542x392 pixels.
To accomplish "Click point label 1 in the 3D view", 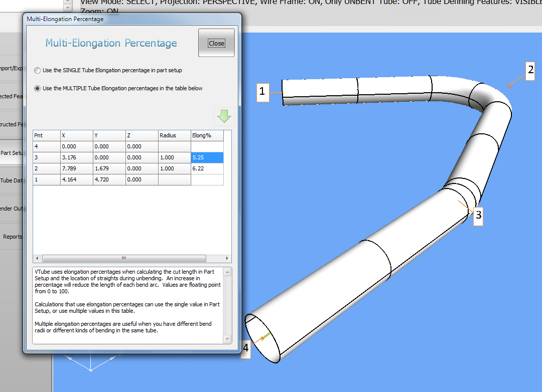I will click(262, 92).
